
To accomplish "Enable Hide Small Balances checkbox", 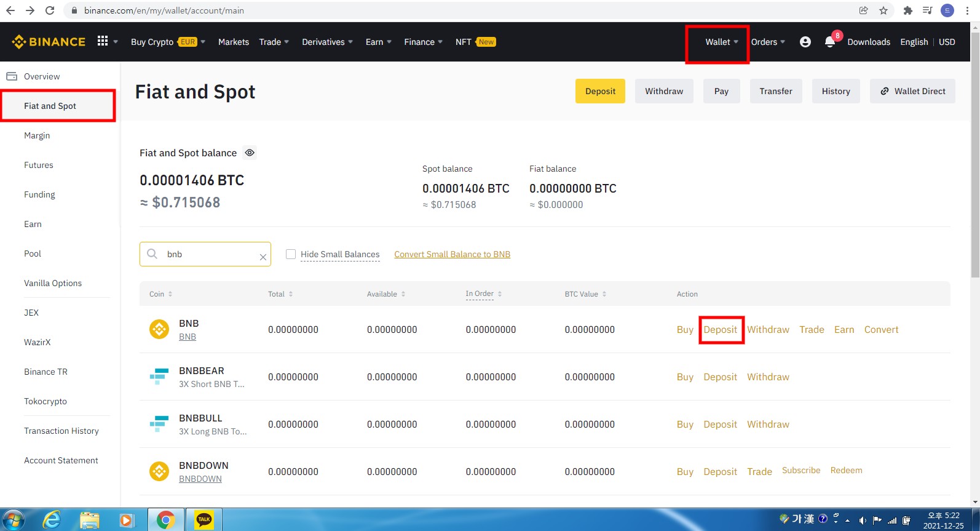I will (291, 254).
